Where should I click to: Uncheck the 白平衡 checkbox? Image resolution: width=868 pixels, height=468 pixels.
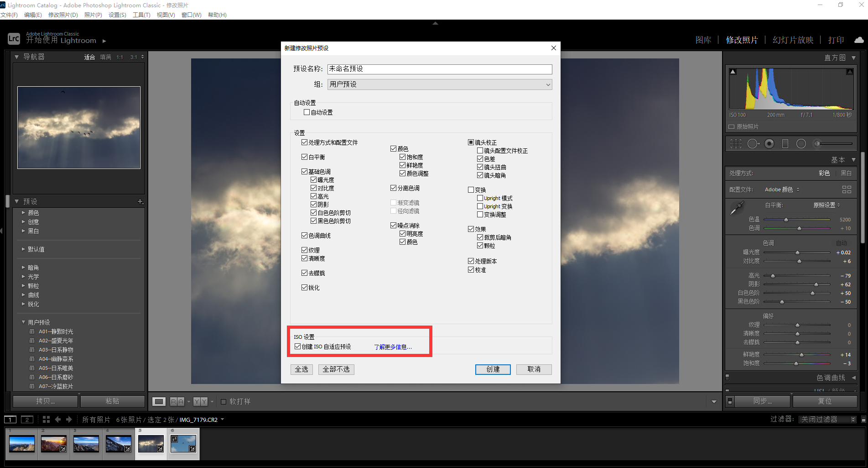[x=305, y=157]
